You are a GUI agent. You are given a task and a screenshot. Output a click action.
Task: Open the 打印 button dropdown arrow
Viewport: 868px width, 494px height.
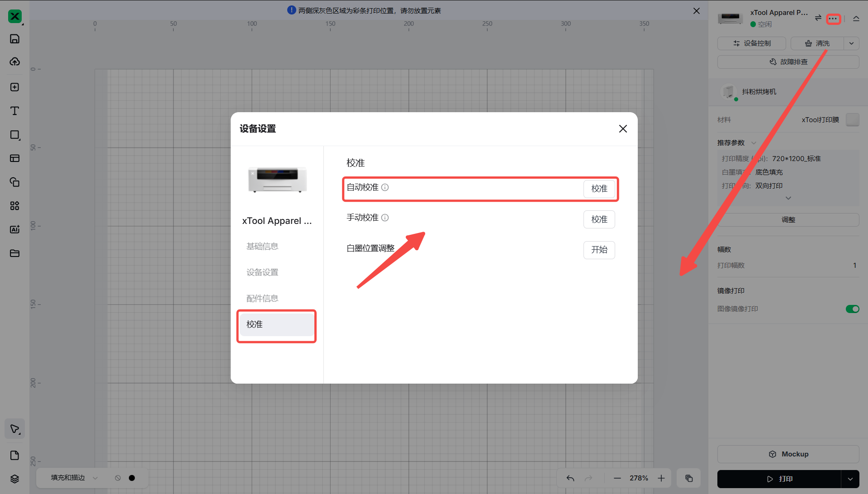(850, 479)
